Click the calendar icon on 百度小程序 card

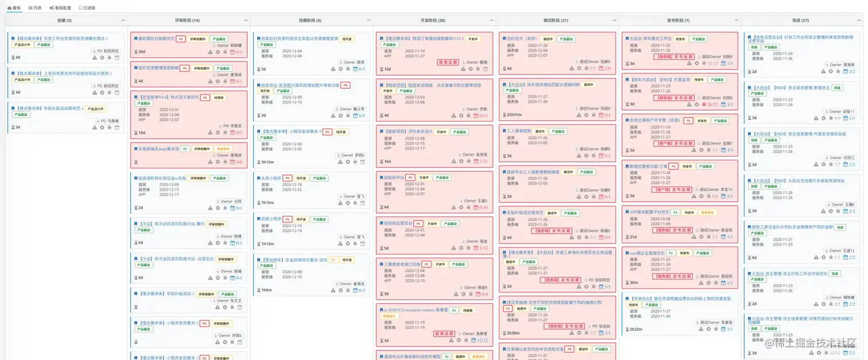(362, 243)
